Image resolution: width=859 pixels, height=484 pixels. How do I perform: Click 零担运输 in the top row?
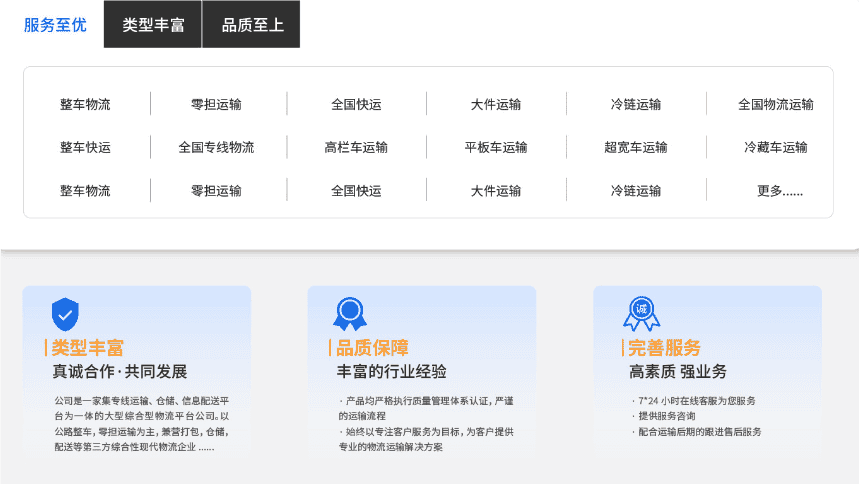(216, 104)
